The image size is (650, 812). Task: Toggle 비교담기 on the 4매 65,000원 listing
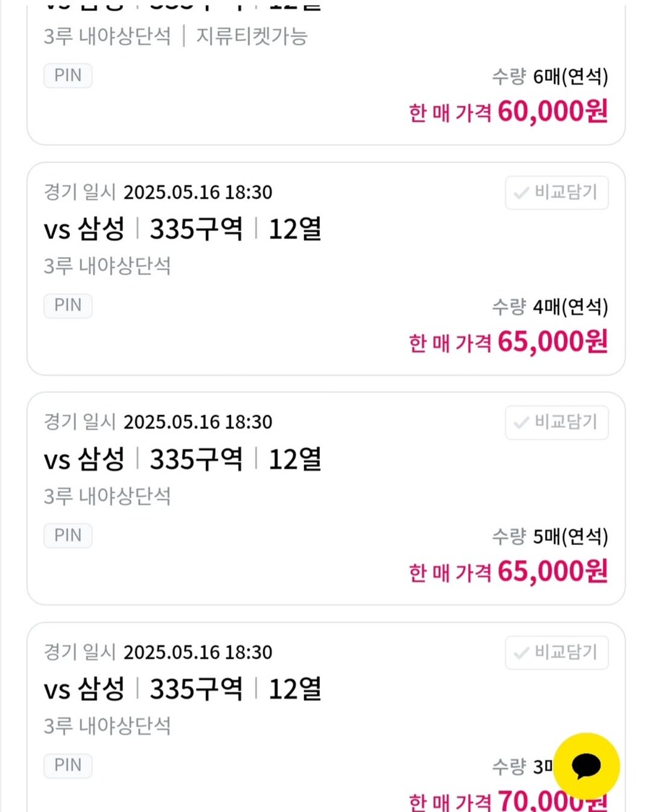click(557, 193)
